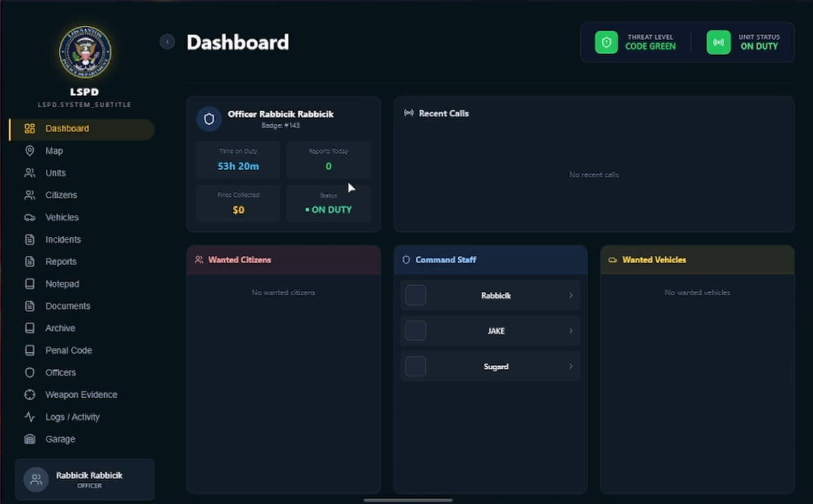Open the Officers page

[82, 373]
